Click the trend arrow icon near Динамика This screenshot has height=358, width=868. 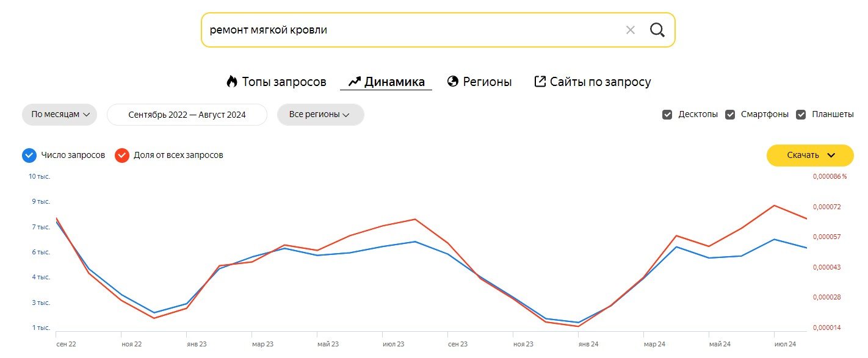[x=355, y=82]
